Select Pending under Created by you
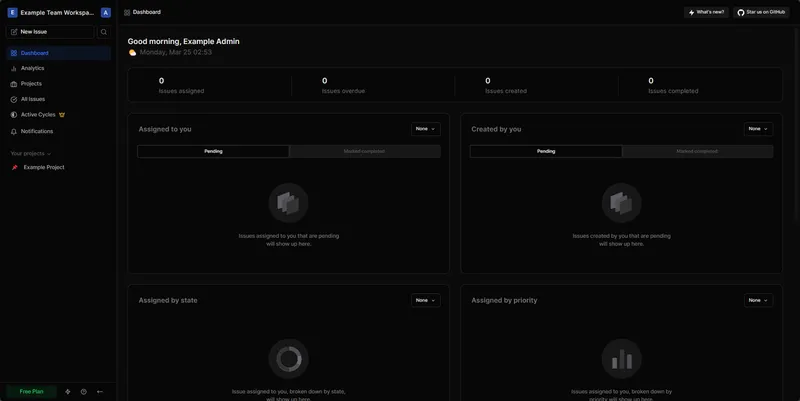 [546, 151]
